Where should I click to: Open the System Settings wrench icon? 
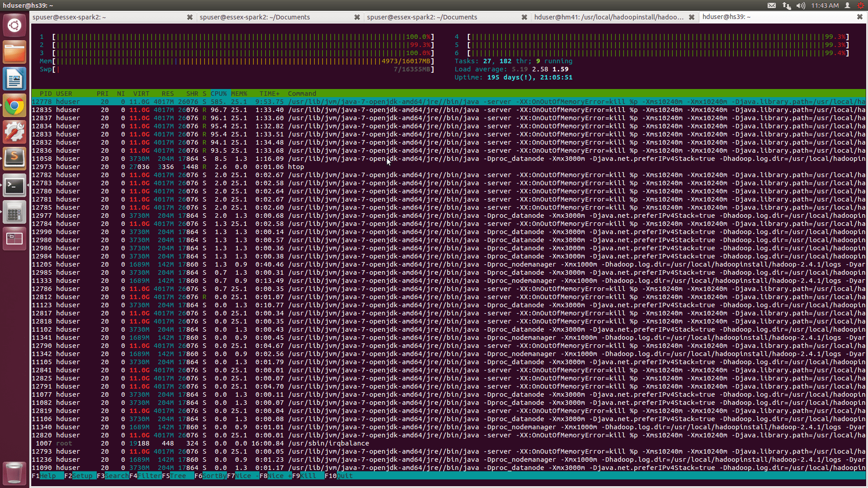[x=14, y=132]
